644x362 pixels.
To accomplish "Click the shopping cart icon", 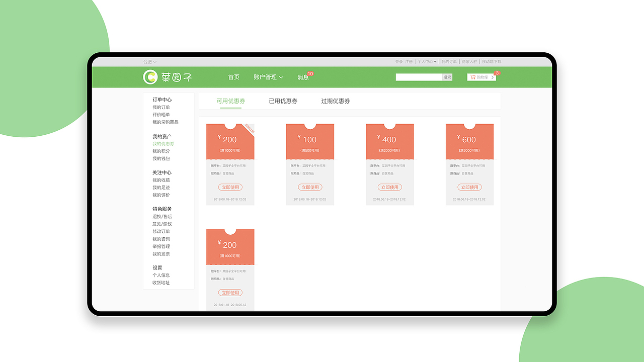I will pos(473,77).
